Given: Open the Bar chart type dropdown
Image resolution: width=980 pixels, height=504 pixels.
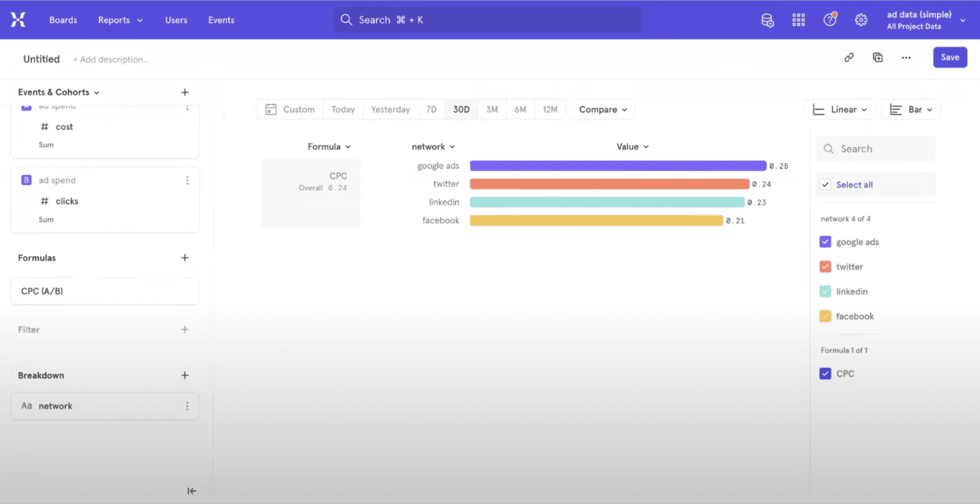Looking at the screenshot, I should coord(911,109).
